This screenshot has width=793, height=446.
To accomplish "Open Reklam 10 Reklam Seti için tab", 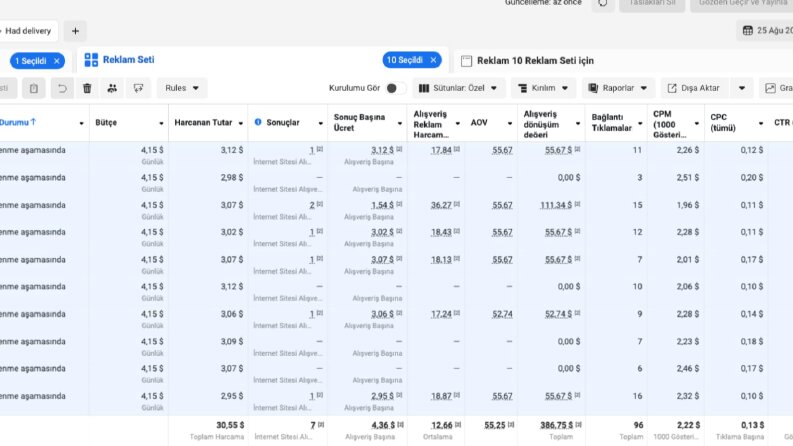I will pos(535,61).
